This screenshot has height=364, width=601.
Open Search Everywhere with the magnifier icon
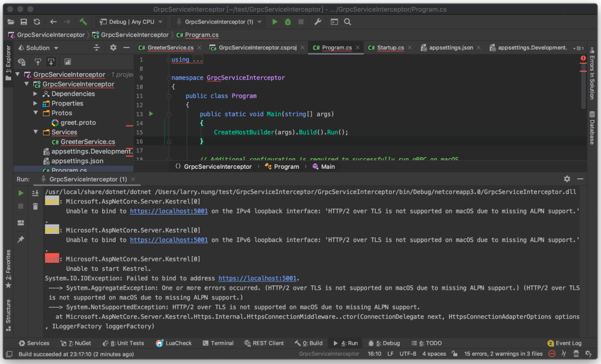click(x=347, y=22)
